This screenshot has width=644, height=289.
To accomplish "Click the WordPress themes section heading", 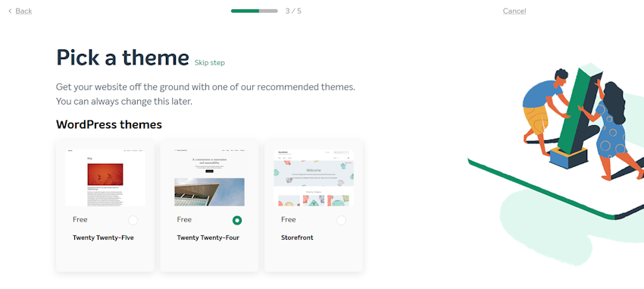I will pyautogui.click(x=109, y=124).
